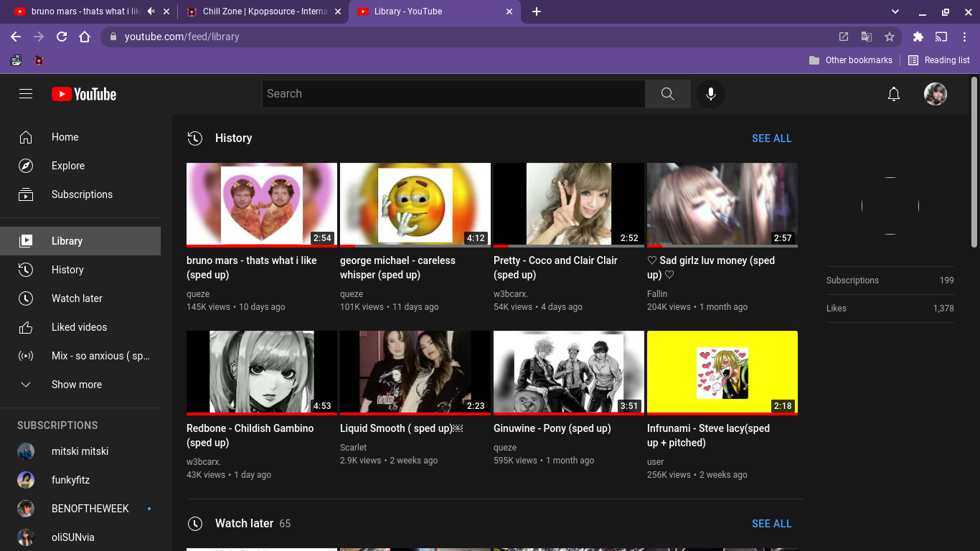The image size is (980, 551).
Task: Play the Liquid Smooth sped up thumbnail
Action: pos(415,372)
